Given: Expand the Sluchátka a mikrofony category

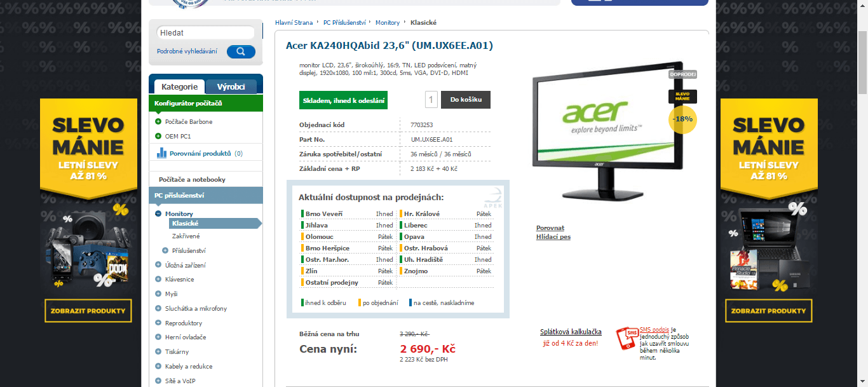Looking at the screenshot, I should 158,308.
